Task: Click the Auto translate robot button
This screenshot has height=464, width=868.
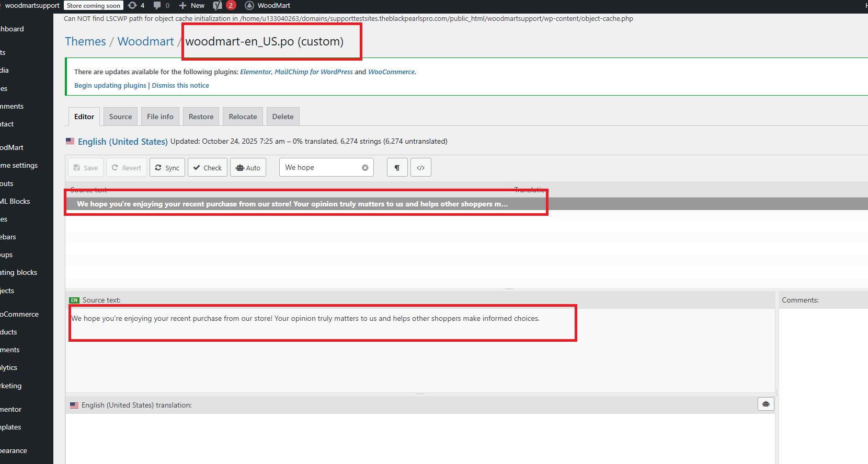Action: [x=248, y=168]
